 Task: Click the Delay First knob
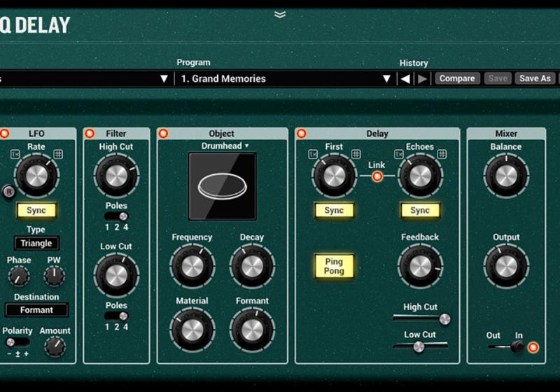pos(335,176)
